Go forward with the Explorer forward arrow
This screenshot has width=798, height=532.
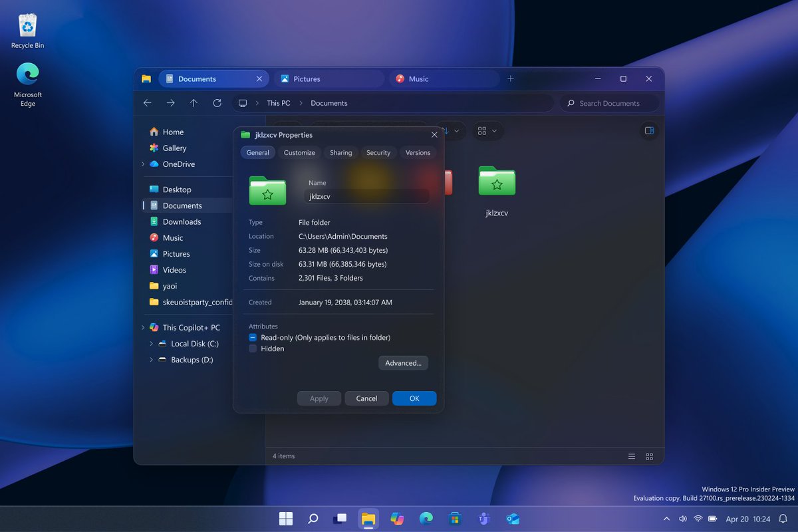(x=171, y=103)
